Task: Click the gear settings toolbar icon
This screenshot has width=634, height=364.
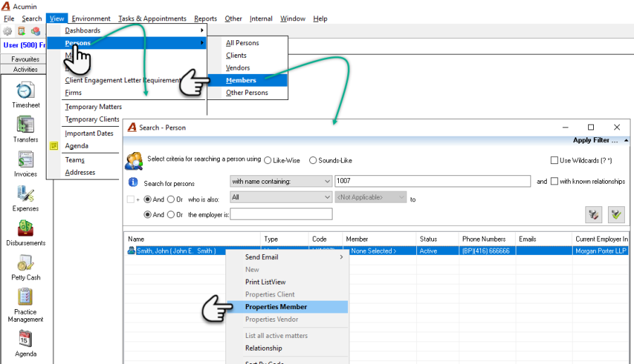Action: point(7,31)
